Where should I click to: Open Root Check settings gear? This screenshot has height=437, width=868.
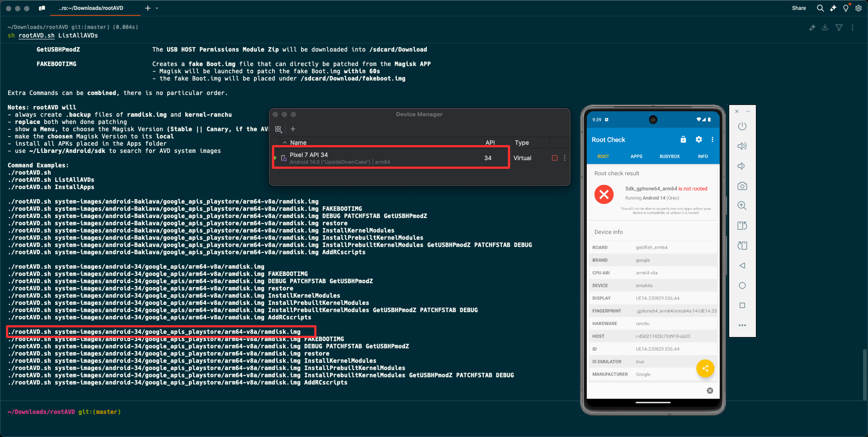pyautogui.click(x=699, y=140)
